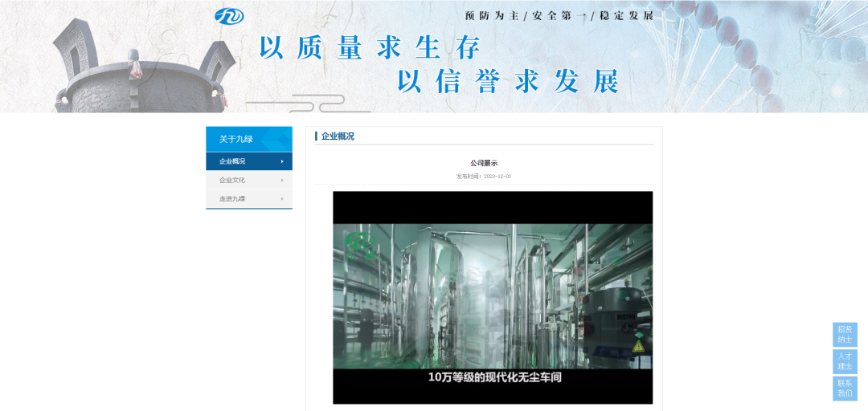Click the yellow warning triangle in the video
This screenshot has width=868, height=411.
pos(639,346)
